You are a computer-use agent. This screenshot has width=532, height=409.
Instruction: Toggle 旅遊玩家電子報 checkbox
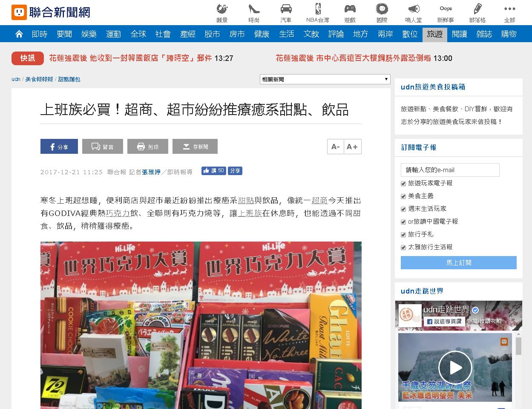tap(403, 184)
